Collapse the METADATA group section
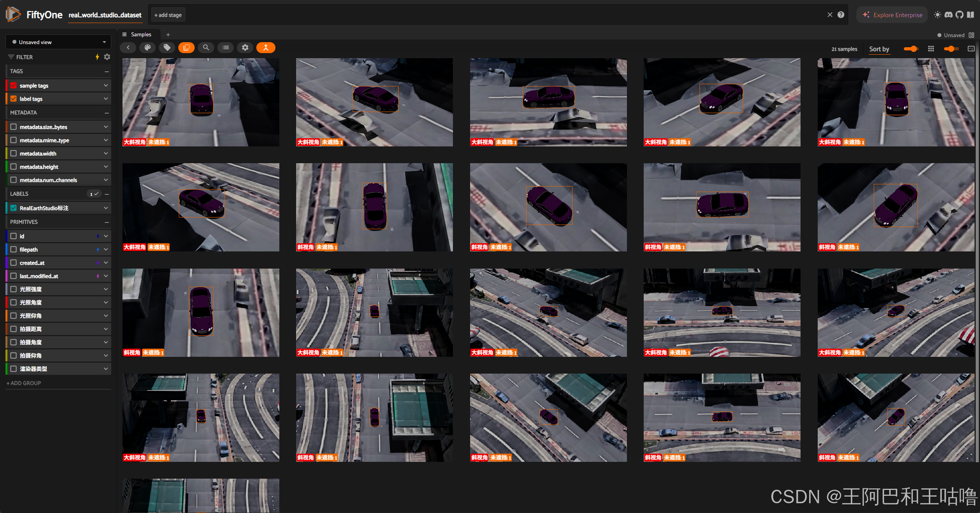Viewport: 980px width, 513px height. tap(107, 113)
